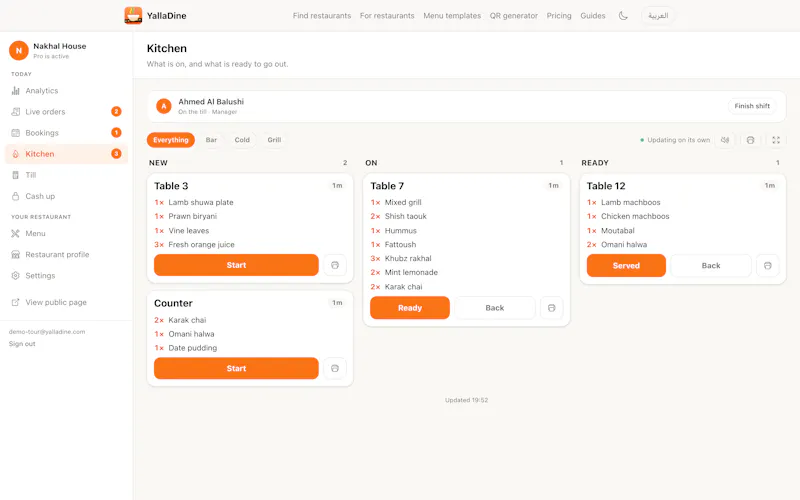Open Guides page
The width and height of the screenshot is (800, 500).
pyautogui.click(x=592, y=16)
